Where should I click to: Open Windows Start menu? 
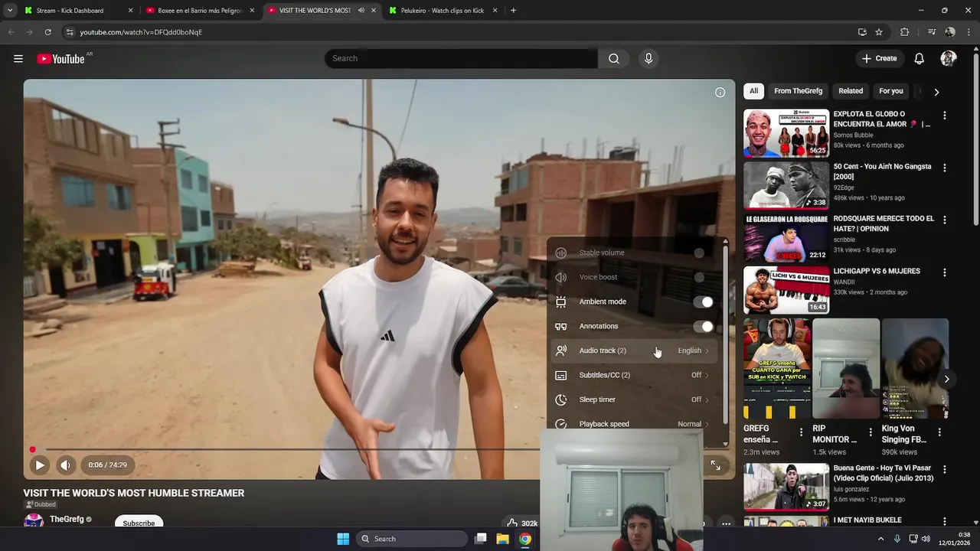point(343,539)
